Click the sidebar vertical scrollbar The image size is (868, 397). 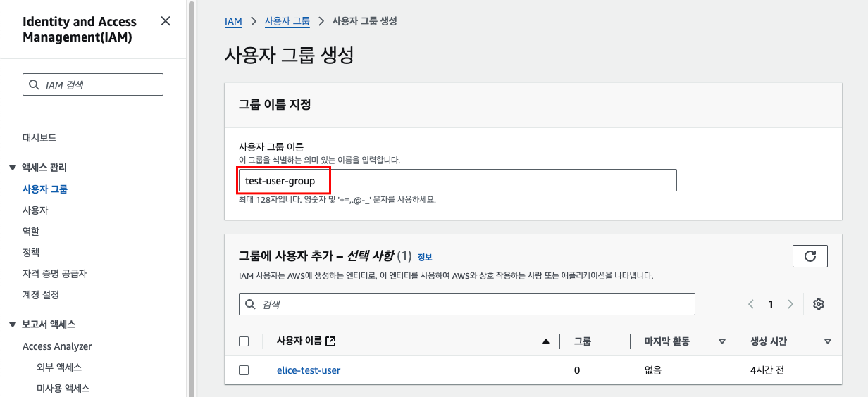pyautogui.click(x=192, y=198)
